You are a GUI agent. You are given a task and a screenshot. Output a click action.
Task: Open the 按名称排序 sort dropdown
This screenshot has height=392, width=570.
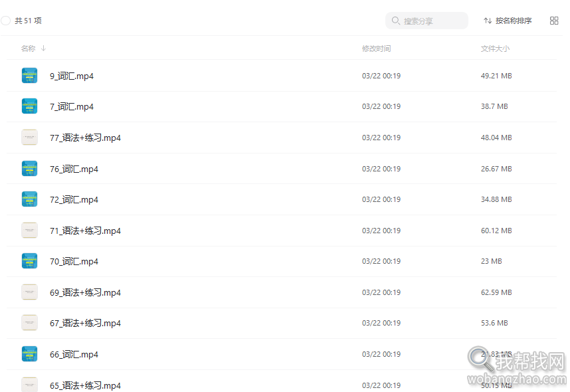point(508,21)
